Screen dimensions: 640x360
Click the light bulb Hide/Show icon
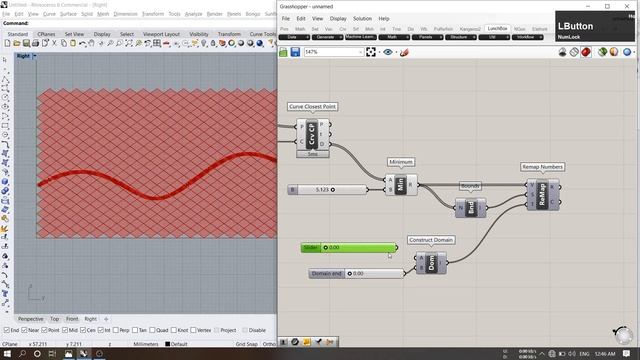[x=204, y=43]
